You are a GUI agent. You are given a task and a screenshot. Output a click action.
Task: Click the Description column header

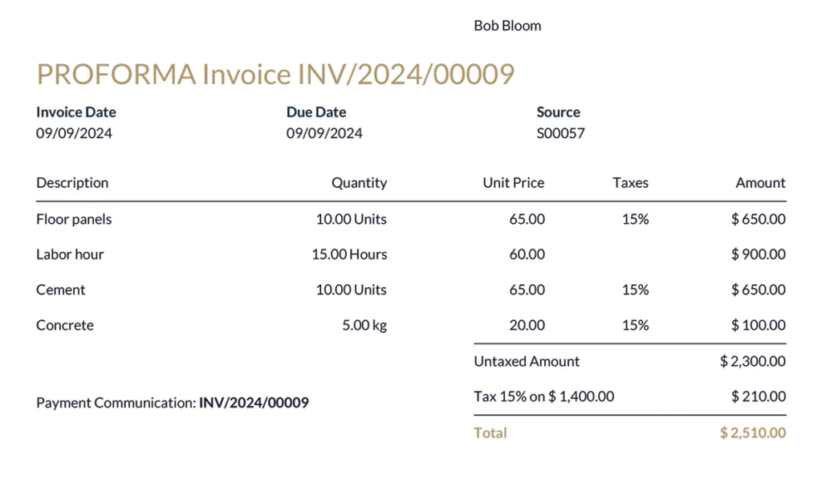point(72,183)
